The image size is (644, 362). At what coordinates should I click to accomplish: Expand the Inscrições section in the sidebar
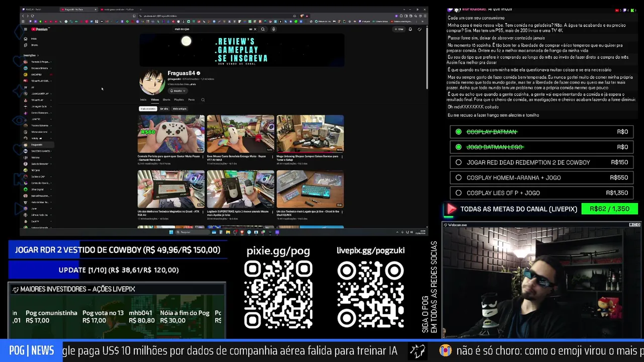pyautogui.click(x=31, y=55)
